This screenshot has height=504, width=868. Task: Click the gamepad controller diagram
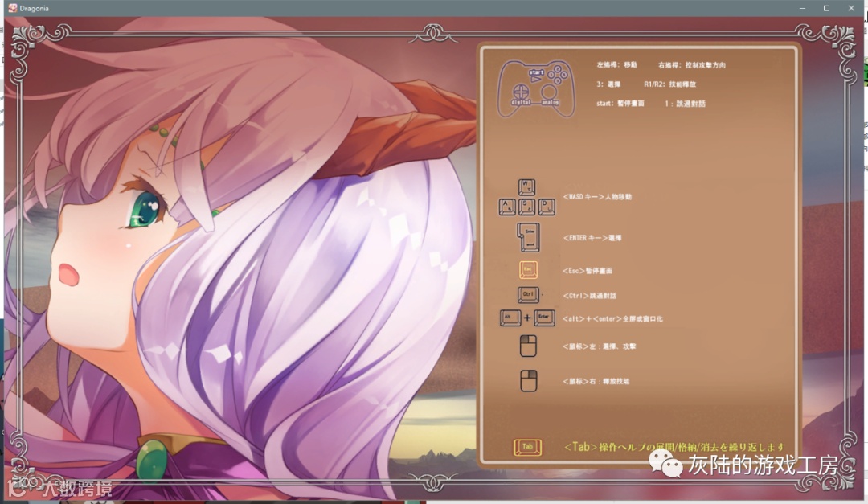(536, 89)
